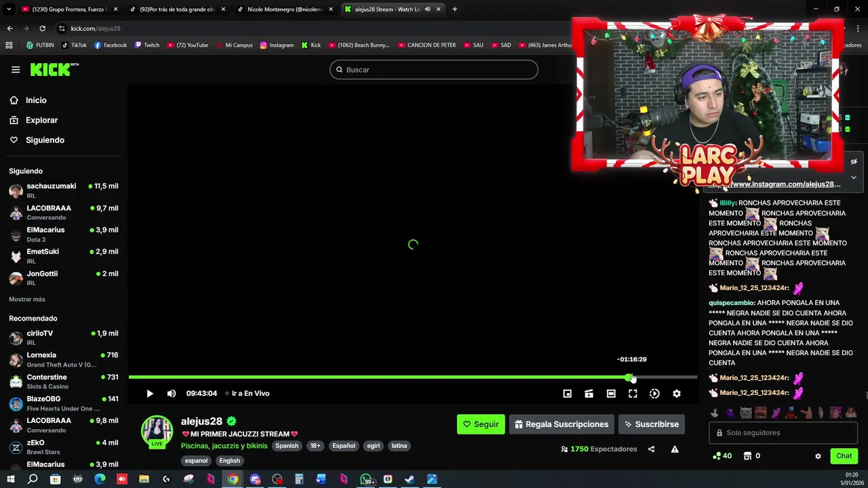The width and height of the screenshot is (868, 488).
Task: Open EmetSuki channel in sidebar
Action: (64, 256)
